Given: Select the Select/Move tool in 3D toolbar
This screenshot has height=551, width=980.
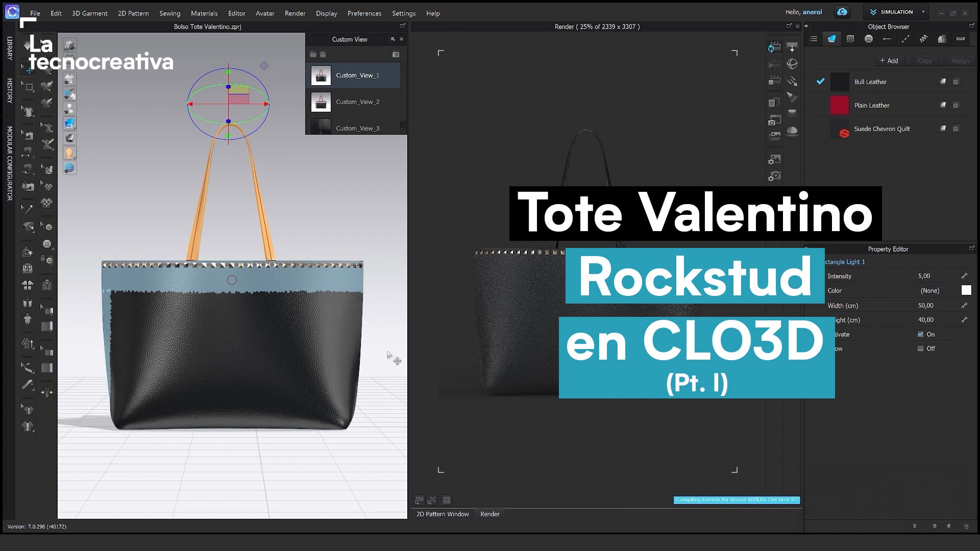Looking at the screenshot, I should pyautogui.click(x=28, y=70).
